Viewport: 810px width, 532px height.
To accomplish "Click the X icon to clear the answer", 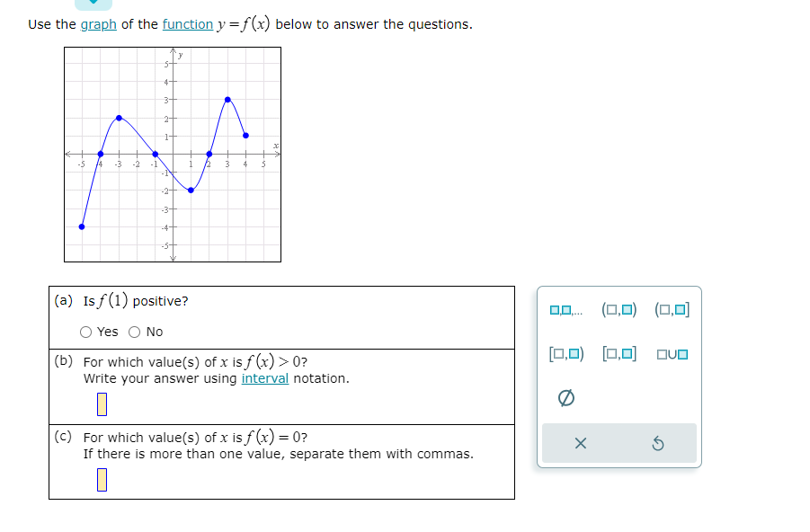I will pyautogui.click(x=580, y=443).
